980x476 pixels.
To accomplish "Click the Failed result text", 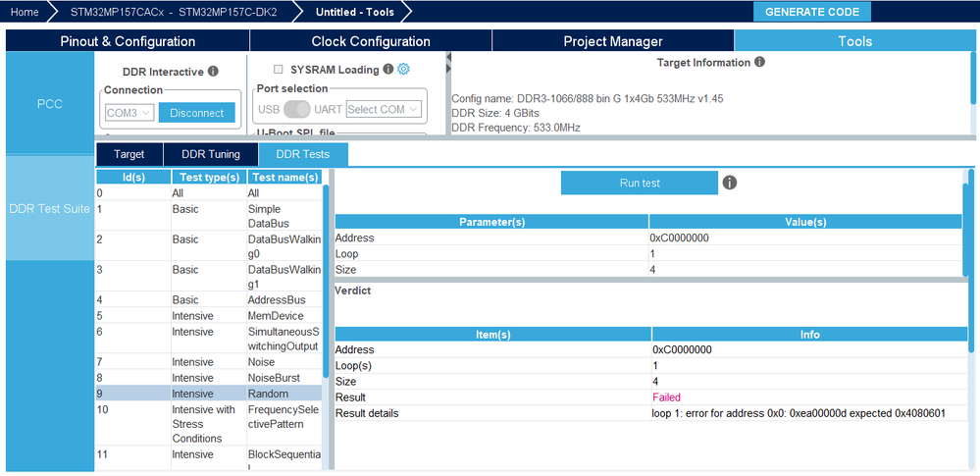I will click(x=666, y=397).
